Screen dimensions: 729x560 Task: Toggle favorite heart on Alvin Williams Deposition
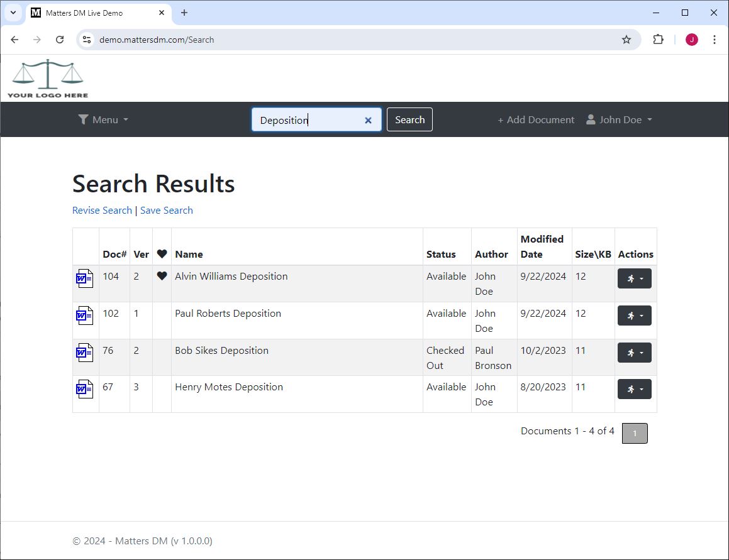pyautogui.click(x=162, y=276)
